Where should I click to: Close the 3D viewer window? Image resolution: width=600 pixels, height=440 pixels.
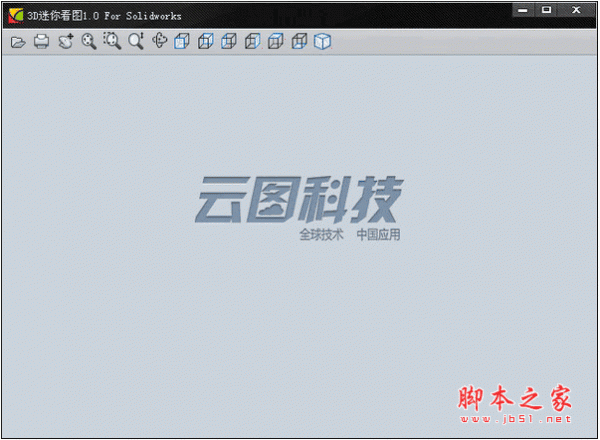coord(576,10)
